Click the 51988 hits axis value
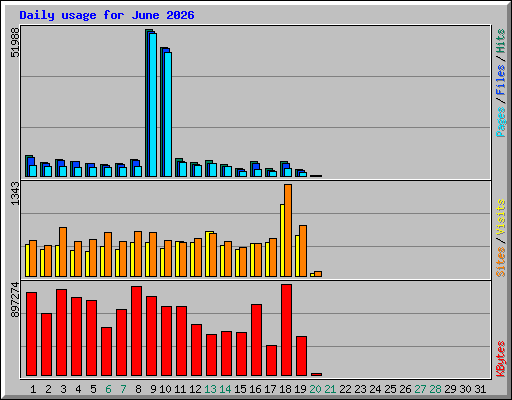This screenshot has width=512, height=400. click(x=15, y=43)
